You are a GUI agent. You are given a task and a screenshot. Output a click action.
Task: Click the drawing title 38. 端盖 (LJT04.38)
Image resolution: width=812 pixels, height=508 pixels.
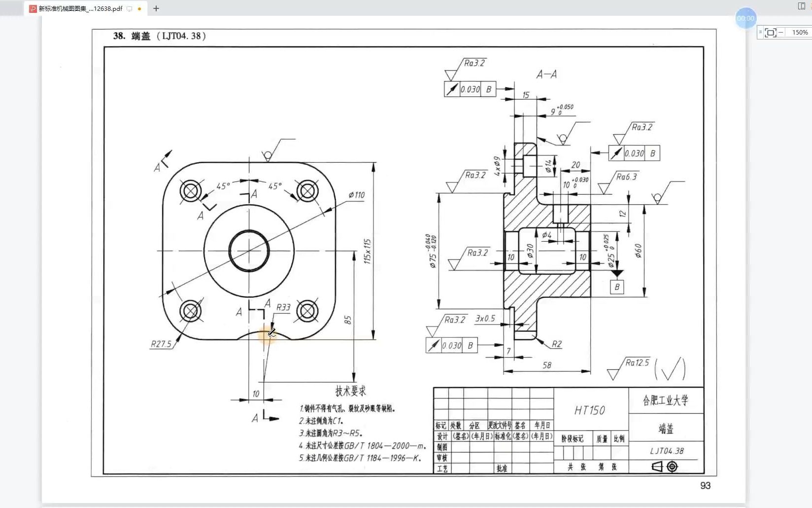(160, 36)
